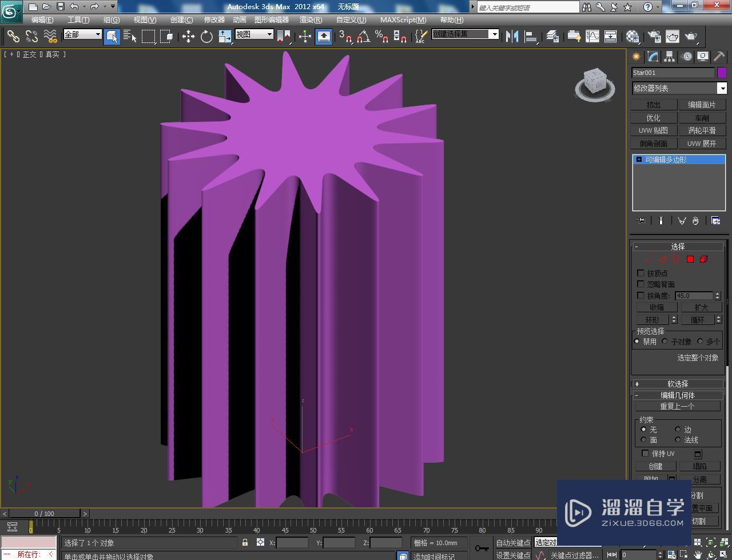This screenshot has width=732, height=560.
Task: Click Use Pivot Point Center icon
Action: click(284, 37)
